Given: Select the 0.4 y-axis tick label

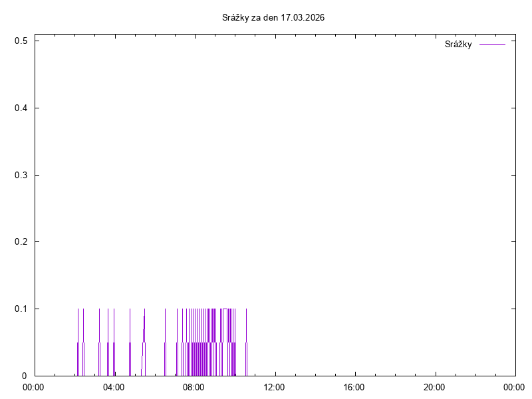Looking at the screenshot, I should click(x=21, y=108).
